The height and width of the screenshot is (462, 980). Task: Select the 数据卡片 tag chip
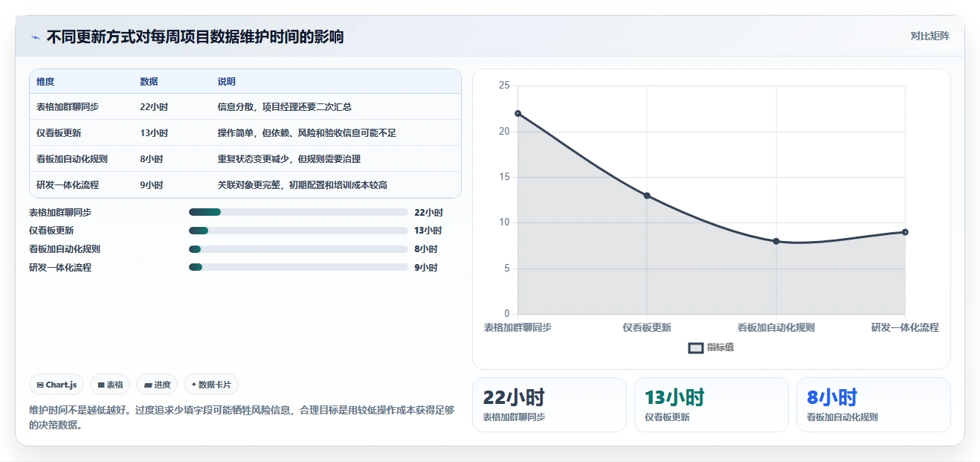(211, 385)
